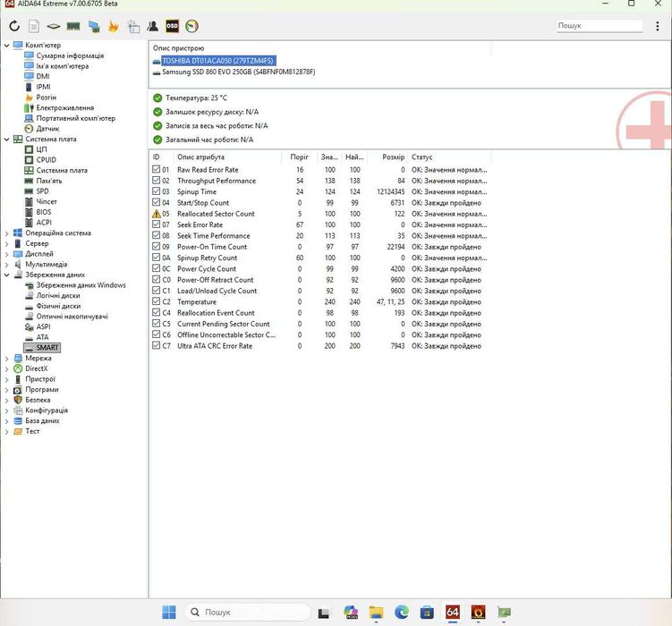Open the IPMI tree item
672x626 pixels.
pyautogui.click(x=43, y=87)
